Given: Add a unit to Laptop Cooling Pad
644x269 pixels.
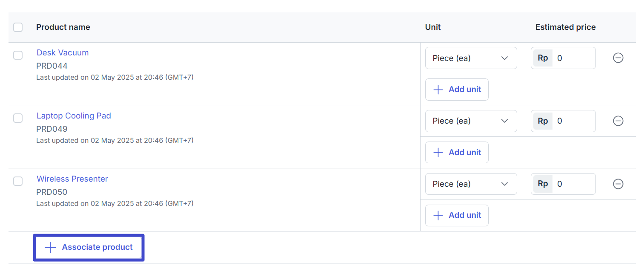Looking at the screenshot, I should 457,153.
